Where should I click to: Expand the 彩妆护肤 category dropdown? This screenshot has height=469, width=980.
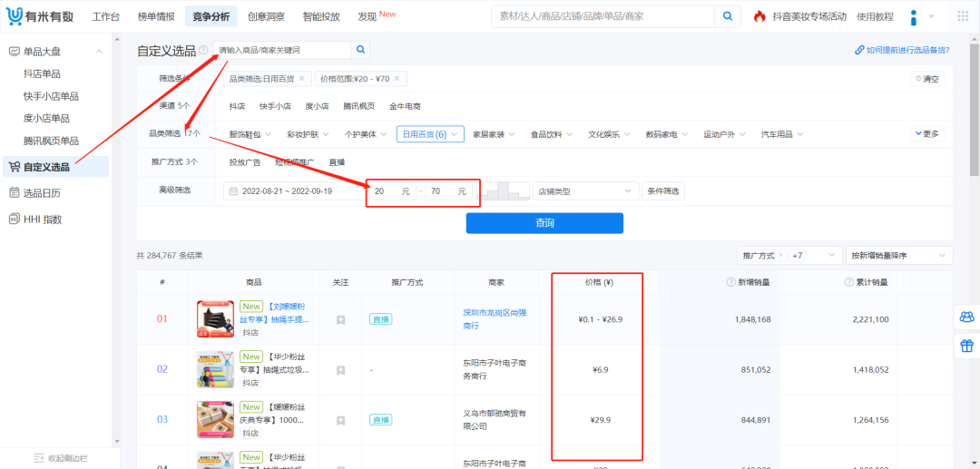[309, 134]
